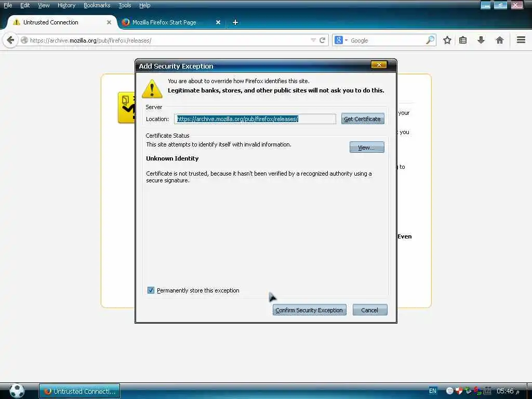Open the Downloads arrow icon
The image size is (532, 399).
coord(481,41)
